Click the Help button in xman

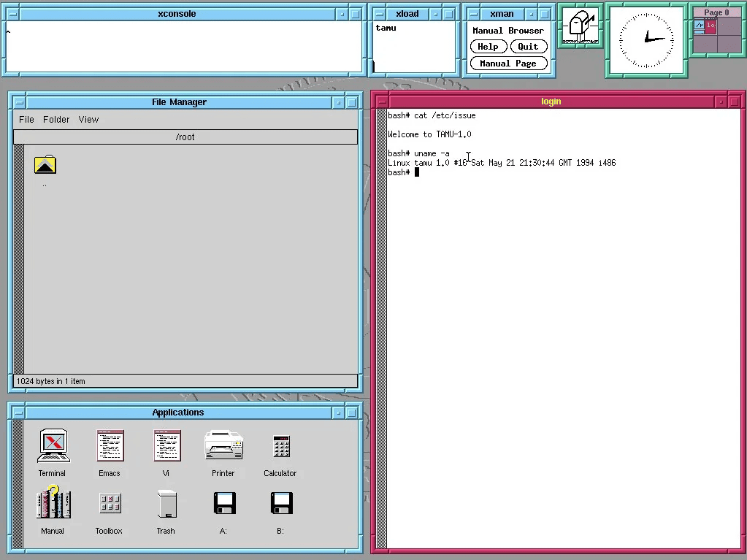tap(489, 47)
